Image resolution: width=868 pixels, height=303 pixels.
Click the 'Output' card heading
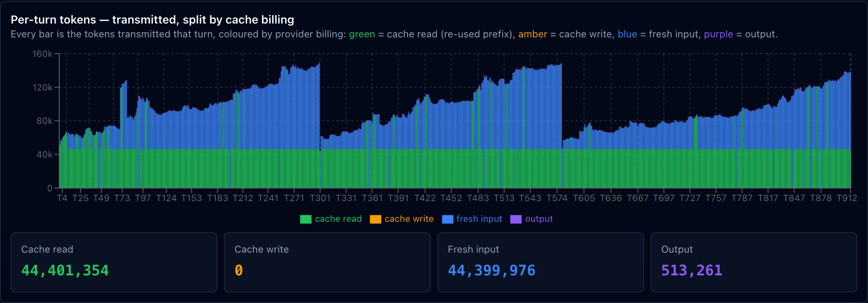click(x=677, y=249)
